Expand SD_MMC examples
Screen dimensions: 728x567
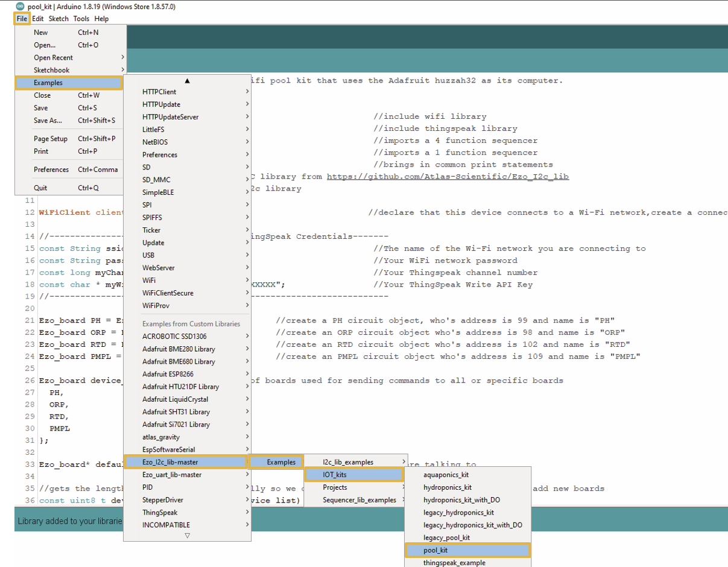187,180
